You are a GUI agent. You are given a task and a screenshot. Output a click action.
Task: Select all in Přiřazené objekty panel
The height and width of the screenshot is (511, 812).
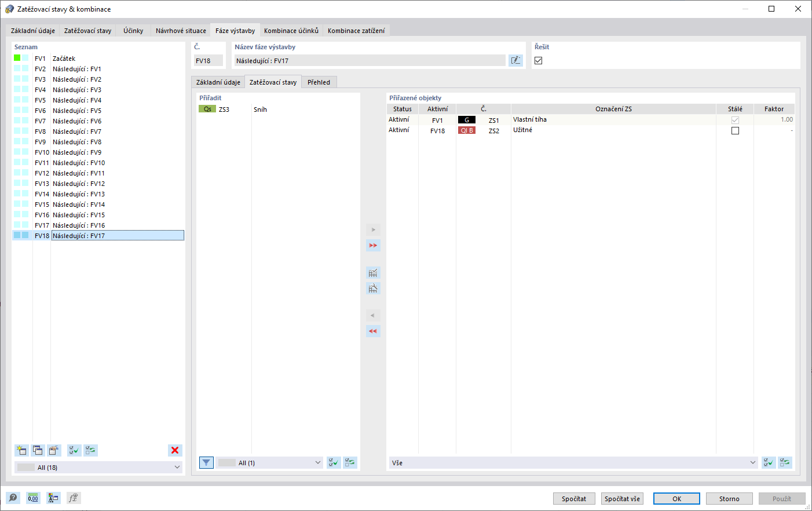(x=769, y=462)
